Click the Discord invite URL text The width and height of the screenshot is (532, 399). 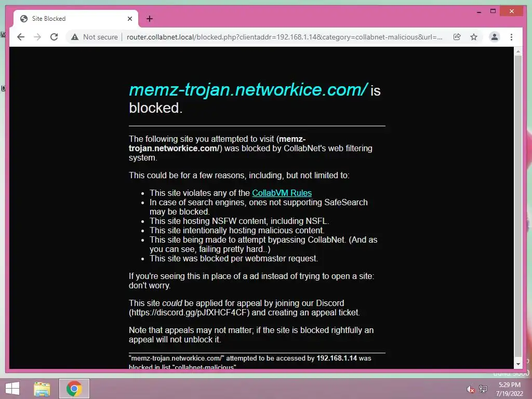click(190, 312)
